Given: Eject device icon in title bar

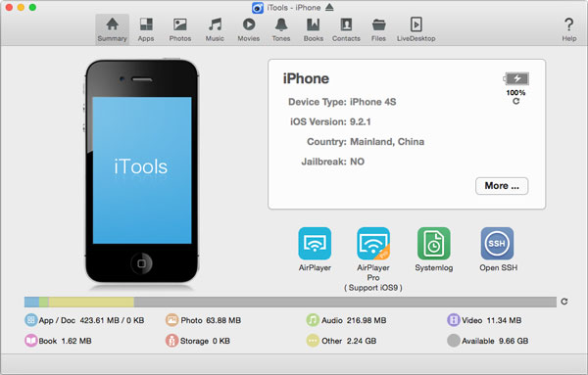Looking at the screenshot, I should coord(329,7).
